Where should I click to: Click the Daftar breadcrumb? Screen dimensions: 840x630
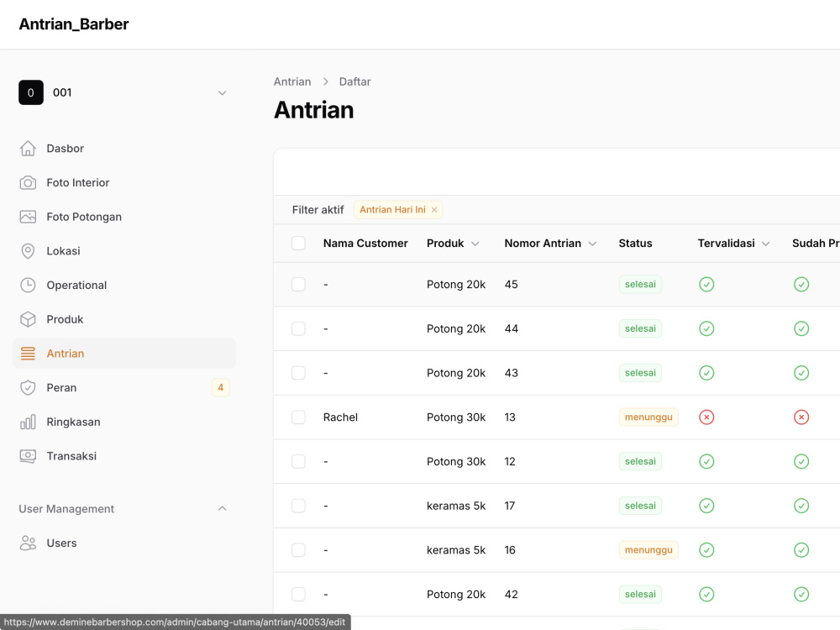[354, 82]
